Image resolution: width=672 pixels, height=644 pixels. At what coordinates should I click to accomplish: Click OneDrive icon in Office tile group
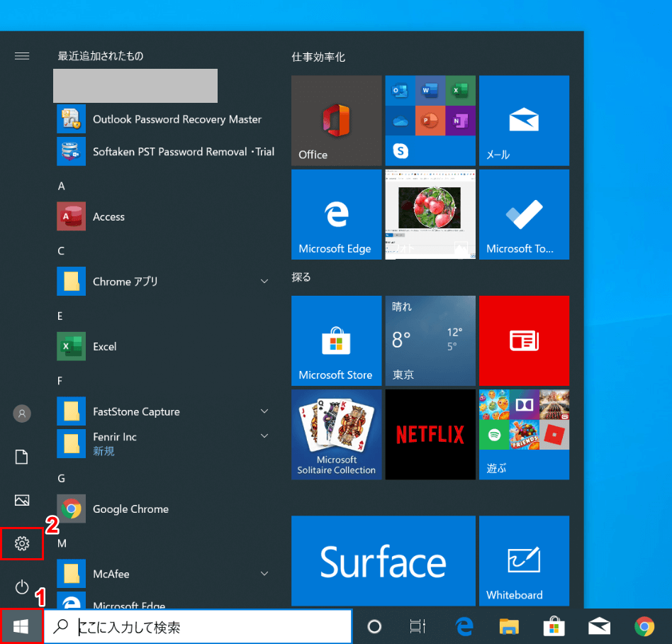click(400, 121)
